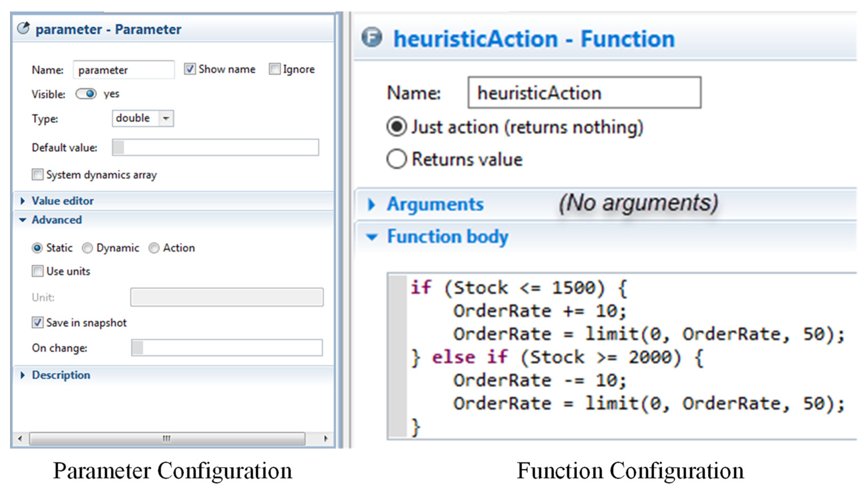
Task: Click the left scroll arrow at panel bottom
Action: pyautogui.click(x=20, y=439)
